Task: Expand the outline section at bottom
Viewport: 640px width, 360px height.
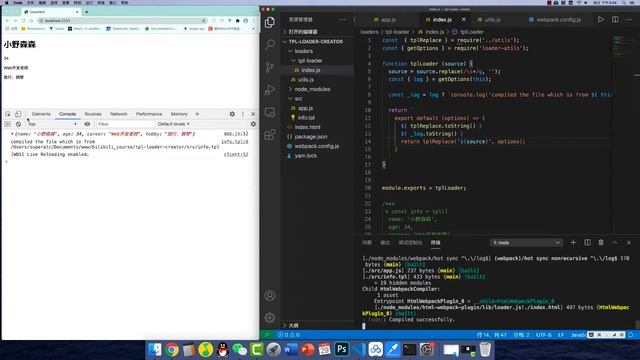Action: click(293, 326)
